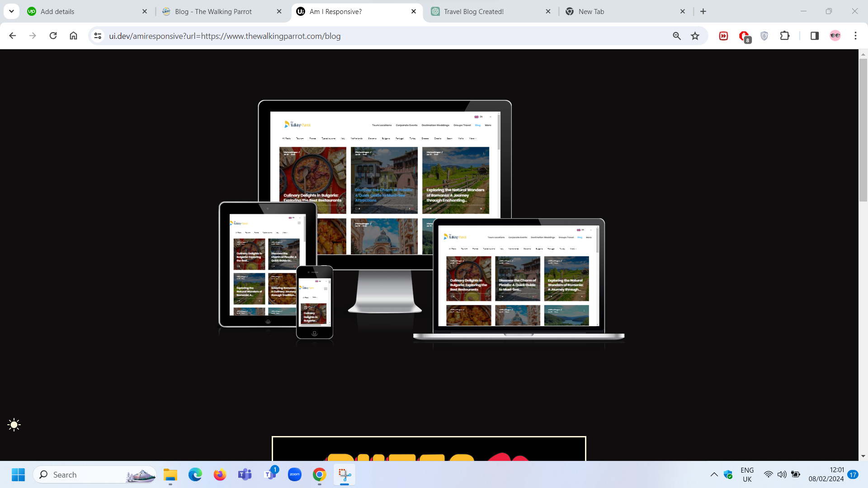The height and width of the screenshot is (488, 868).
Task: Open a new tab with the plus button
Action: tap(703, 11)
